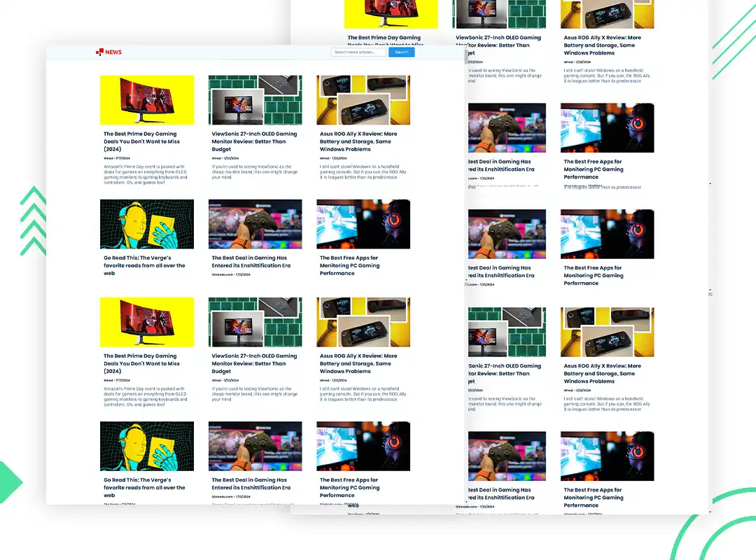Open upper Xbox controller thumbnail on front page
The width and height of the screenshot is (756, 560).
pyautogui.click(x=255, y=224)
